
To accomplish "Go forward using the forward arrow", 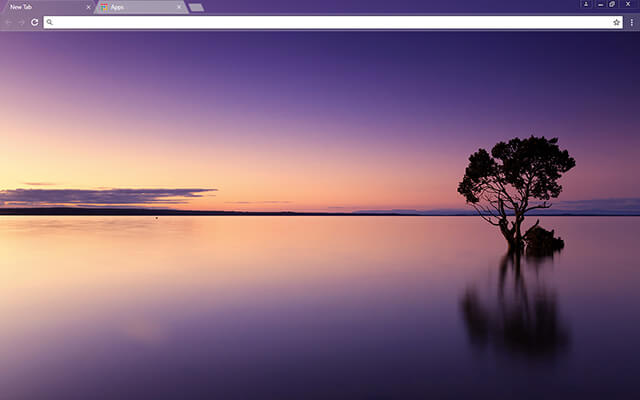I will pos(22,22).
